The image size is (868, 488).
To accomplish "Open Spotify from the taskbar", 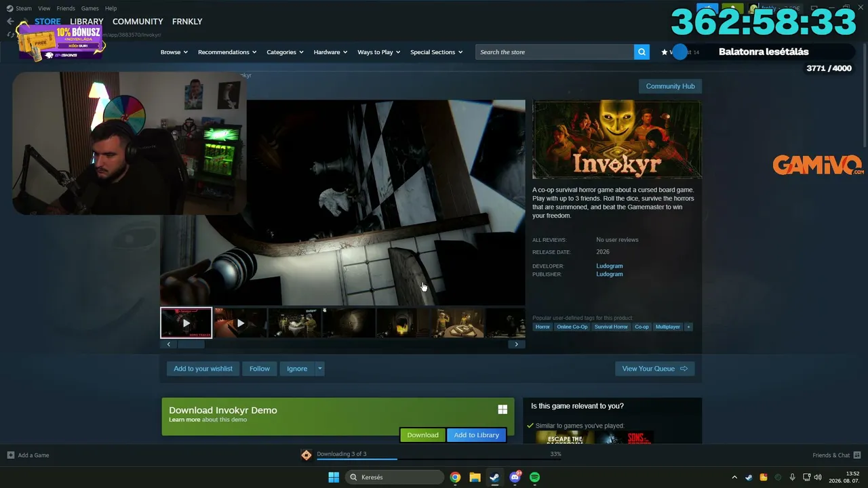I will click(534, 477).
